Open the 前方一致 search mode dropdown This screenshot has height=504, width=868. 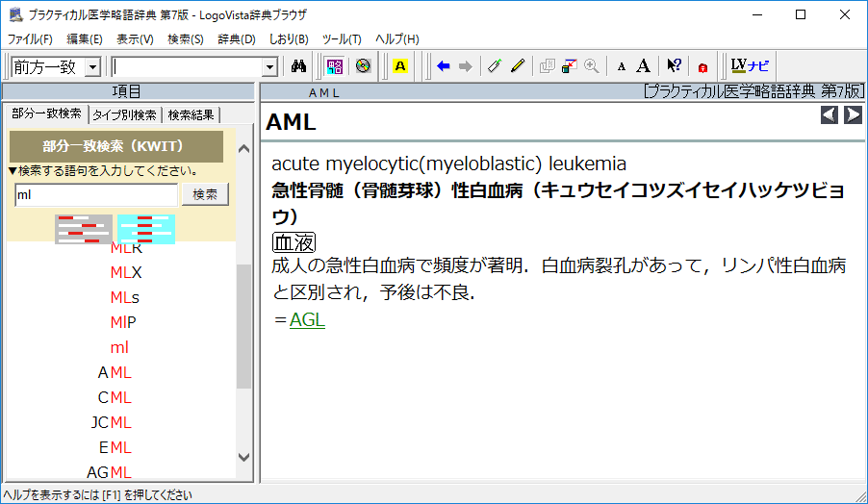pyautogui.click(x=93, y=67)
